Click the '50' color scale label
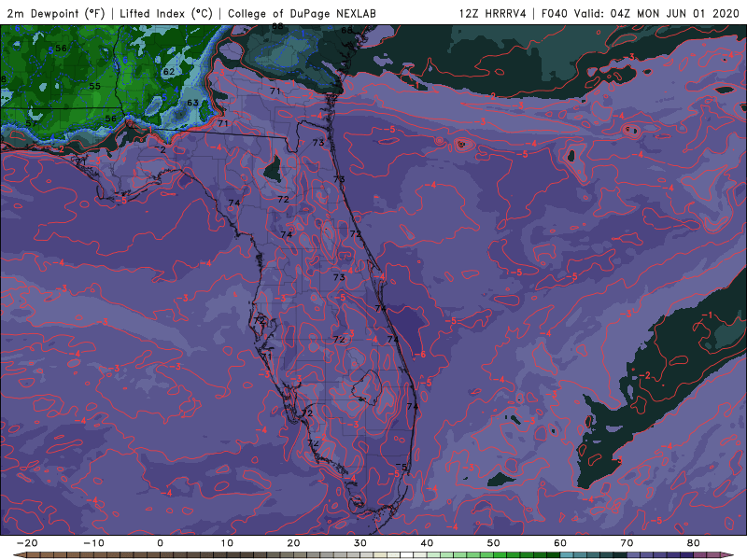Screen dimensions: 747x560 pyautogui.click(x=494, y=543)
